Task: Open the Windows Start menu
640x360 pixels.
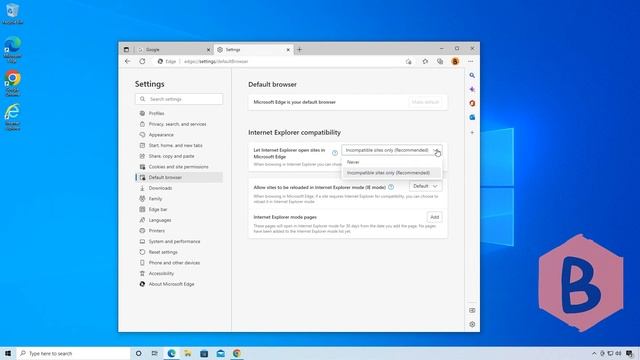Action: coord(8,353)
